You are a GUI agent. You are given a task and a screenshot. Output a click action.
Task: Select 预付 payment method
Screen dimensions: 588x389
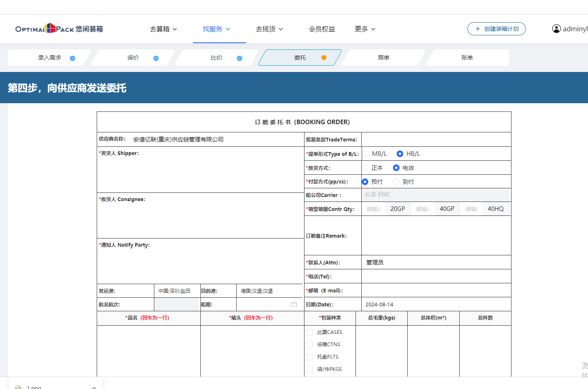coord(365,182)
